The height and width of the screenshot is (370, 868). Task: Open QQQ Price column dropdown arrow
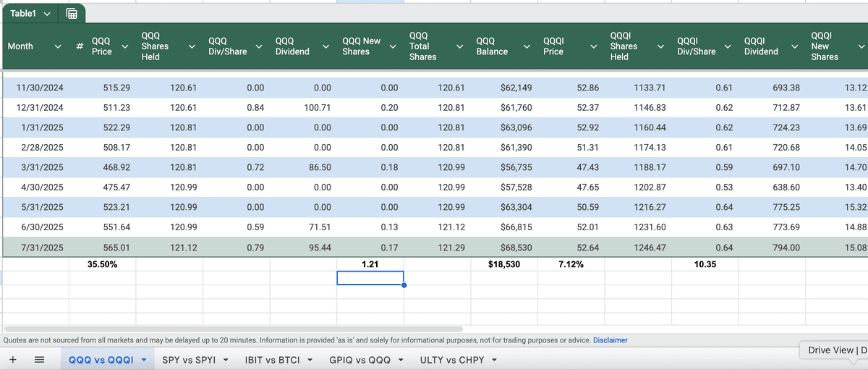124,46
